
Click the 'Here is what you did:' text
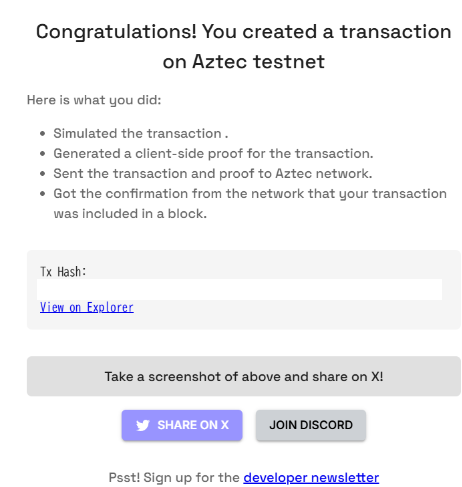click(x=94, y=100)
